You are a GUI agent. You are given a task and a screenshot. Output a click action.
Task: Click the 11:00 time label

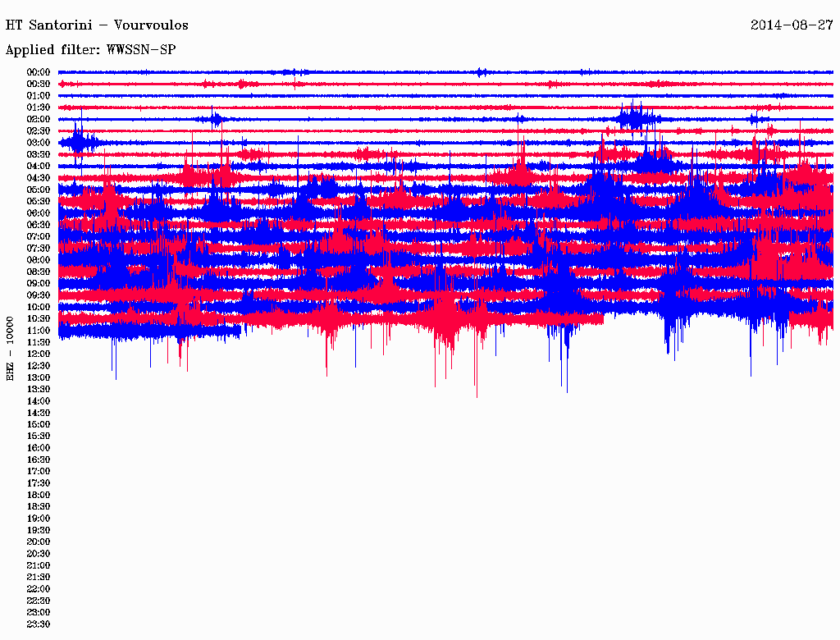(39, 330)
